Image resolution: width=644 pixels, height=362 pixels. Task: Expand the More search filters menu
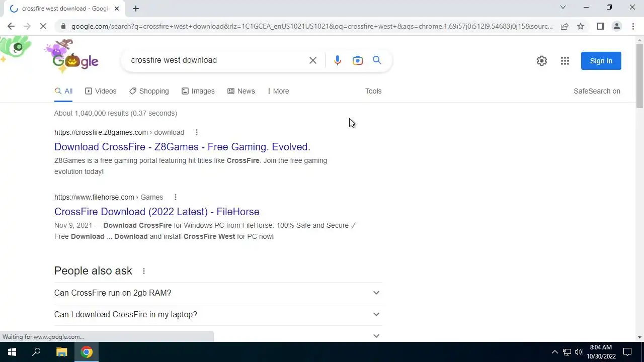(278, 91)
